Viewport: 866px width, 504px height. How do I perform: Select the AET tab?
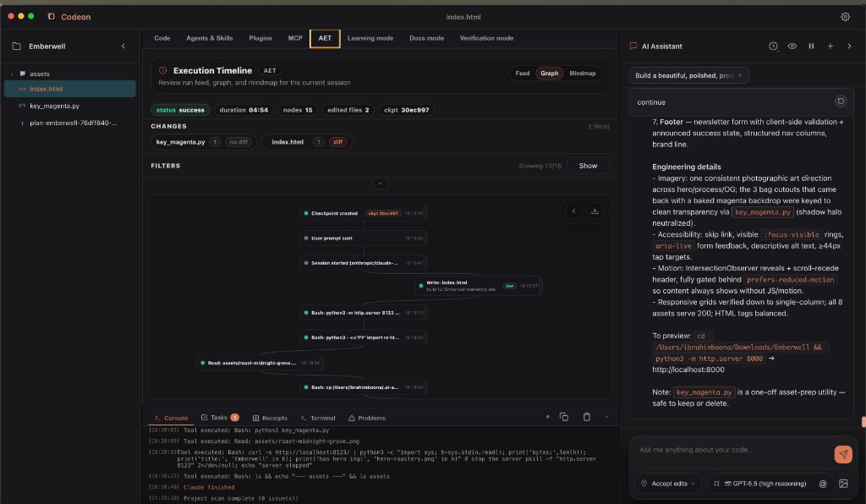pyautogui.click(x=325, y=39)
